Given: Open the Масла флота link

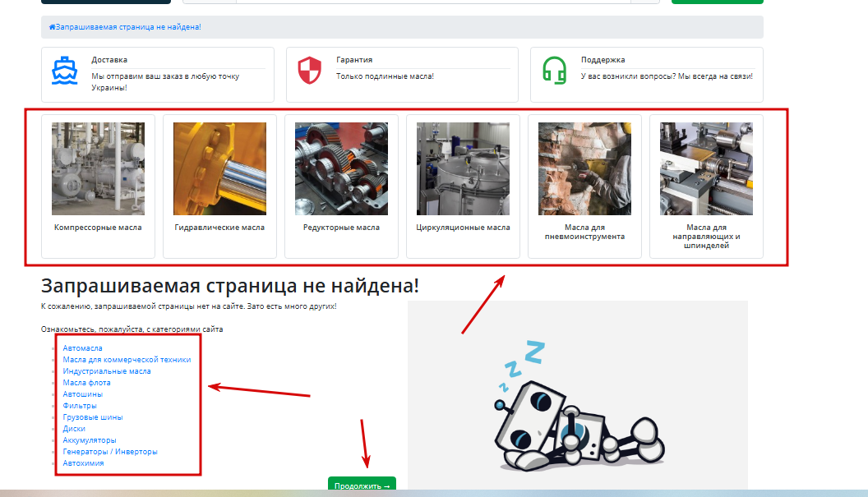Looking at the screenshot, I should click(86, 383).
